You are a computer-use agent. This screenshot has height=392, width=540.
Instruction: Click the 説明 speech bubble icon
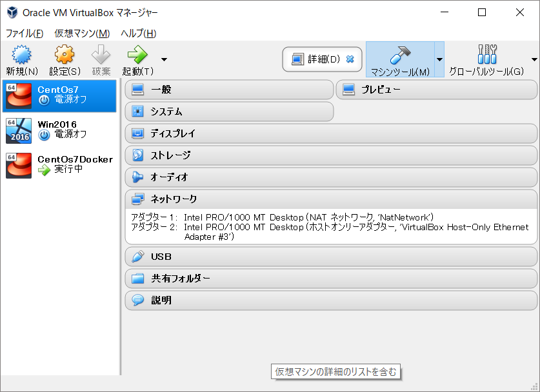[x=138, y=300]
